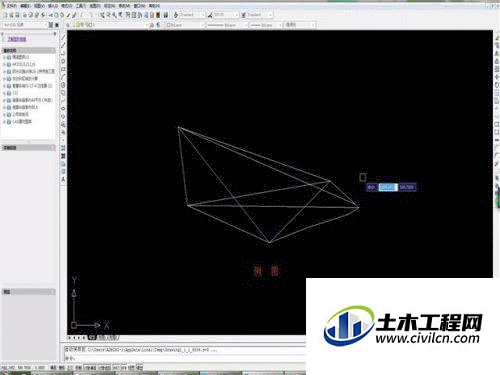The image size is (500, 375).
Task: Open the 视图 View menu
Action: pos(39,6)
